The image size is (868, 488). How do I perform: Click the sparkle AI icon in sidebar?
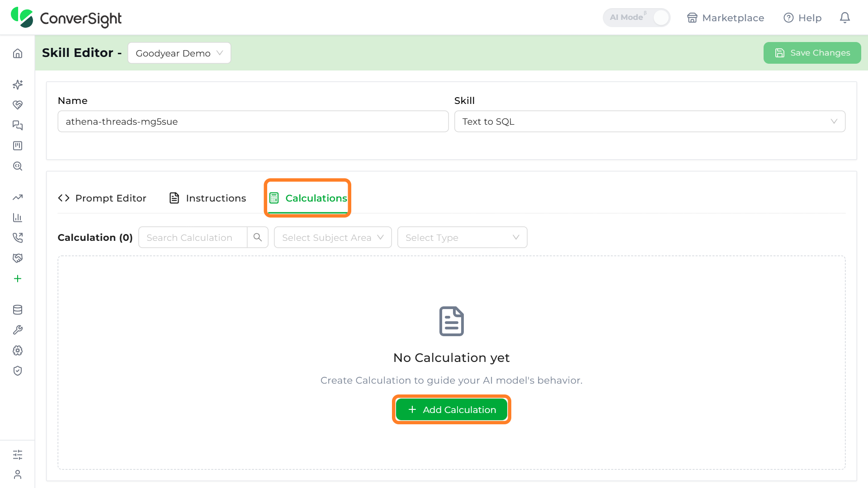18,84
